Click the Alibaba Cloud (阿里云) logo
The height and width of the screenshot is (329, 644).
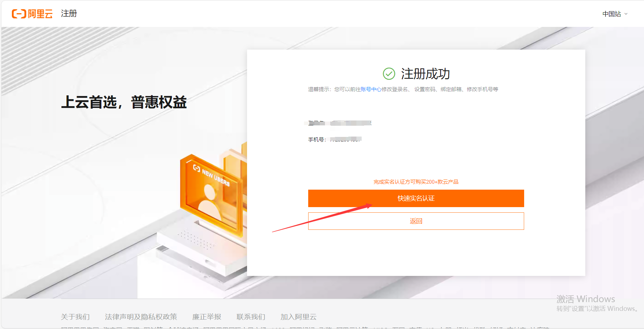click(x=32, y=14)
